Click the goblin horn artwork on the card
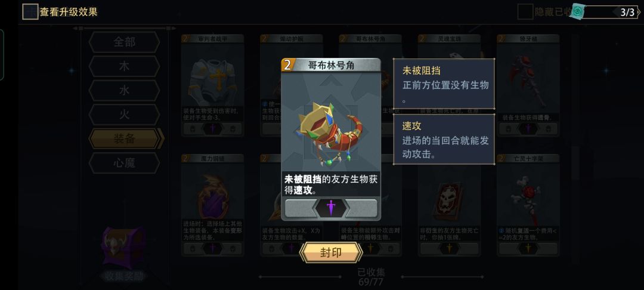This screenshot has width=644, height=290. coord(331,134)
